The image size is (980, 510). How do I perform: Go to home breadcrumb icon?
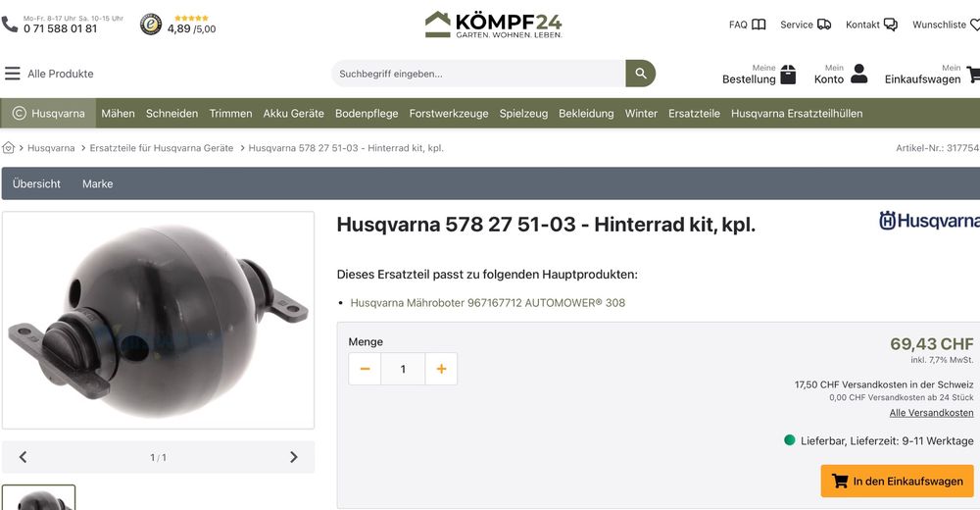pos(8,148)
